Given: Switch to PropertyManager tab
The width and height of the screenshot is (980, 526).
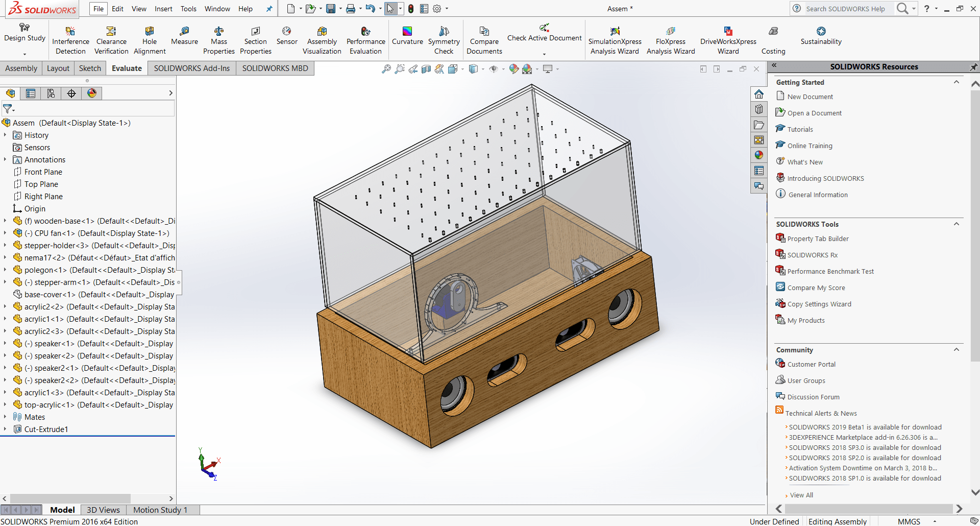Looking at the screenshot, I should point(31,93).
